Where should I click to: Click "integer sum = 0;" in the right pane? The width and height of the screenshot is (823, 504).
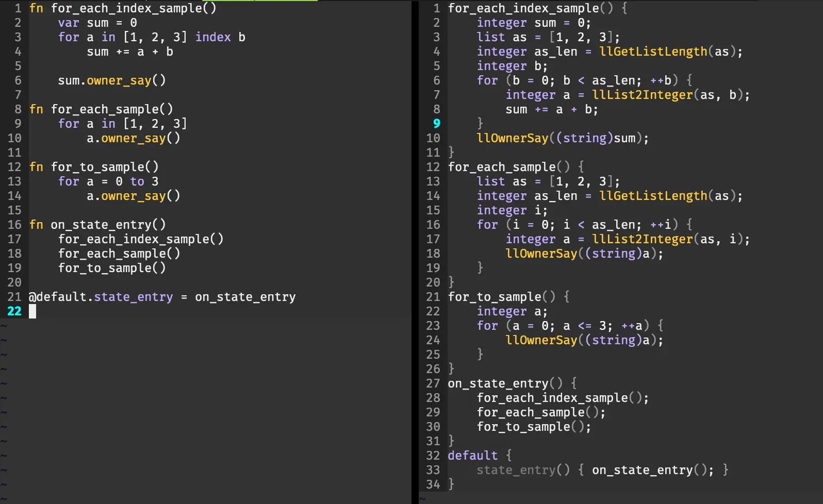534,23
